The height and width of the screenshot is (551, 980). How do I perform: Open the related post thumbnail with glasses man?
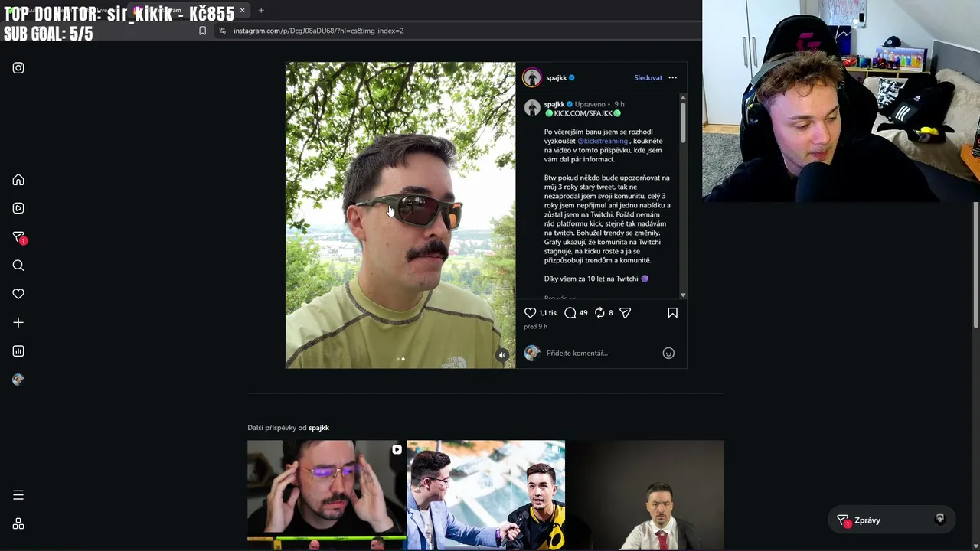click(x=326, y=495)
